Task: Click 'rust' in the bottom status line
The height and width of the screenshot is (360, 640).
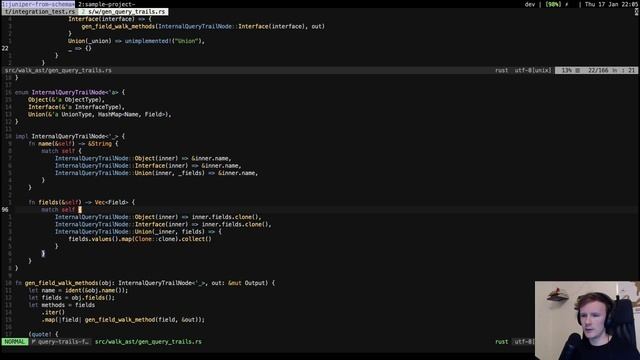Action: 502,342
